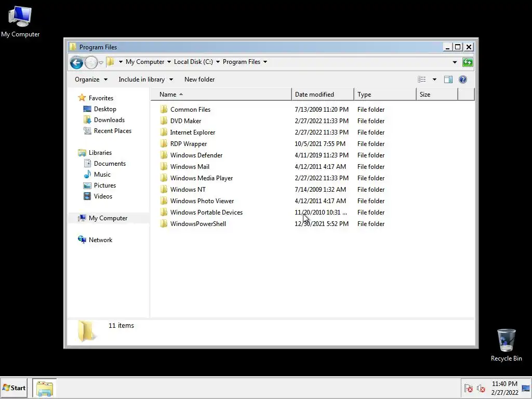532x399 pixels.
Task: Open Network in the navigation pane
Action: 100,240
